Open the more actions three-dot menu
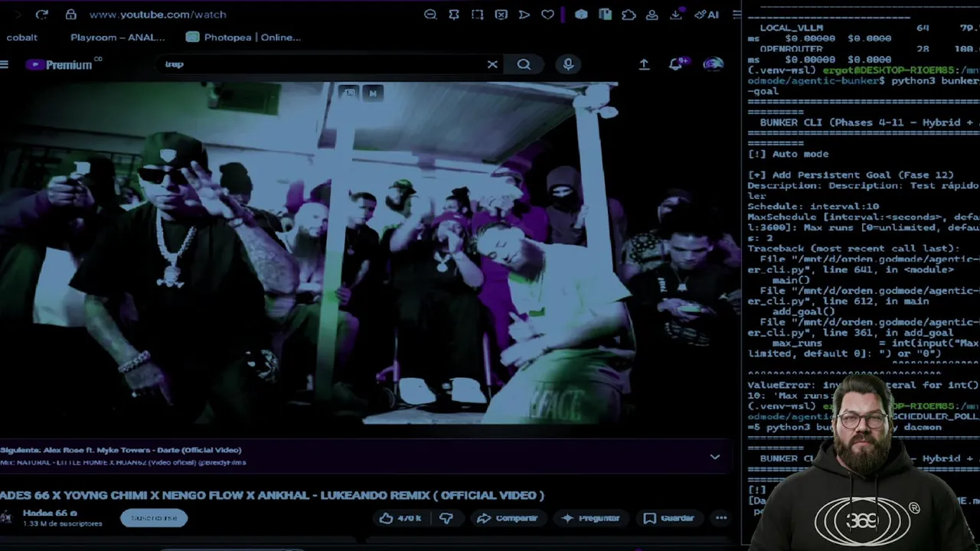Image resolution: width=980 pixels, height=551 pixels. [x=721, y=518]
